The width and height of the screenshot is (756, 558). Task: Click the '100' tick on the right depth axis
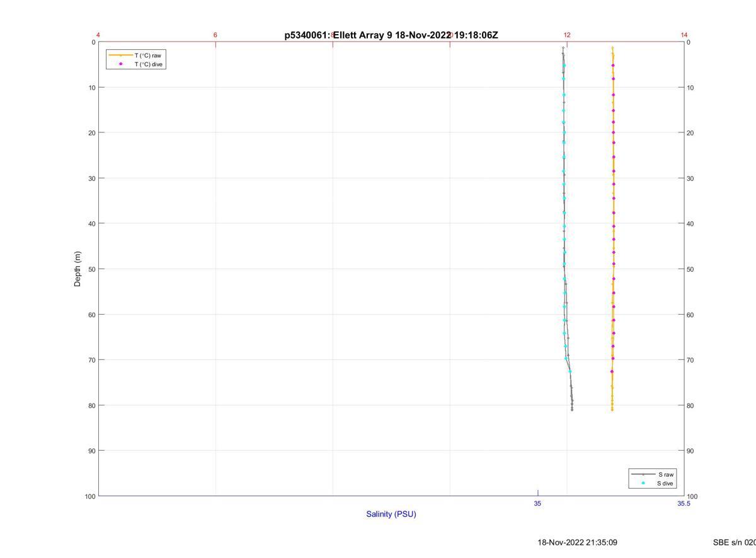tap(692, 496)
